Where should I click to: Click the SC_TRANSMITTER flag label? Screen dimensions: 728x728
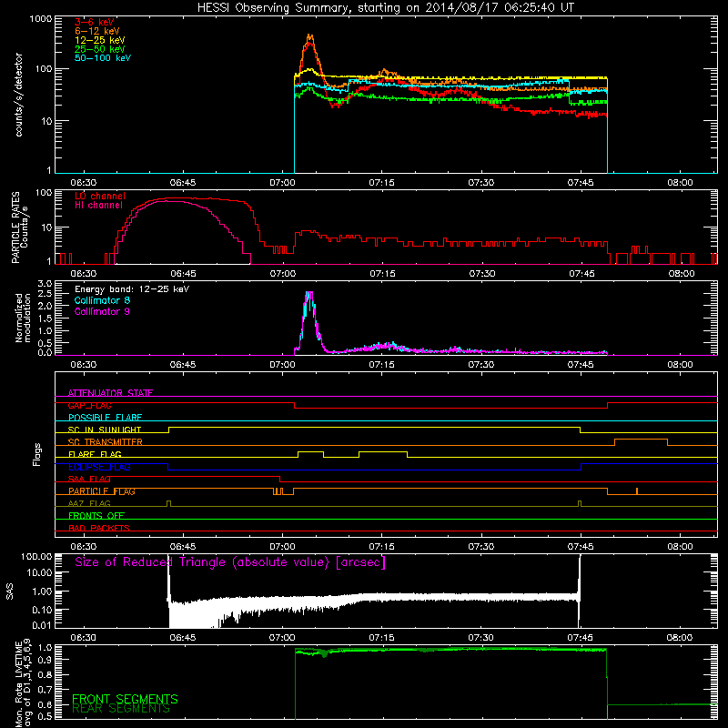[105, 441]
